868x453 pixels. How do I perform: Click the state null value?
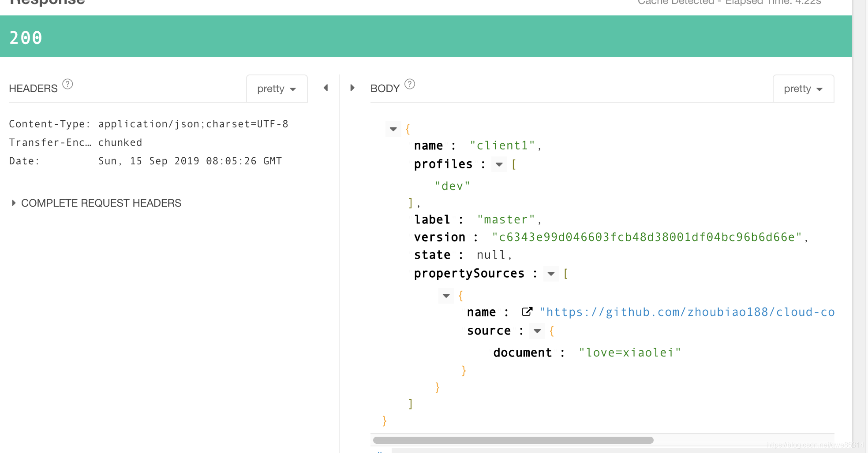491,255
